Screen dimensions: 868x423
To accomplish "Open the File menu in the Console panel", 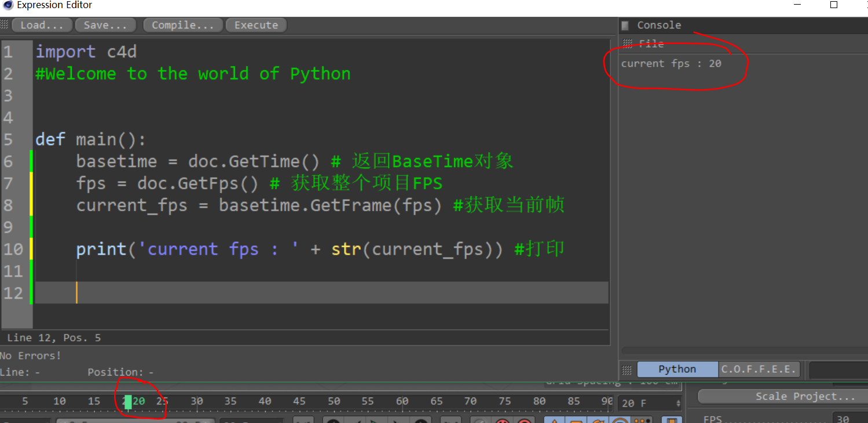I will [652, 43].
